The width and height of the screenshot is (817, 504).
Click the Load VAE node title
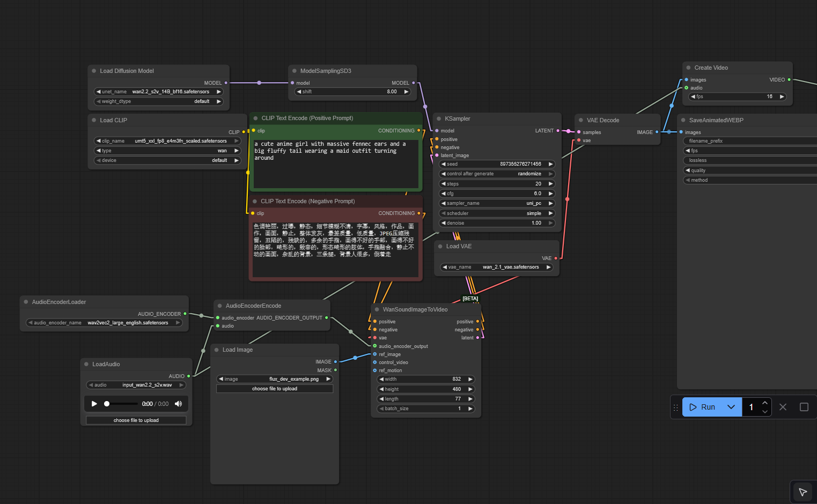pyautogui.click(x=459, y=246)
